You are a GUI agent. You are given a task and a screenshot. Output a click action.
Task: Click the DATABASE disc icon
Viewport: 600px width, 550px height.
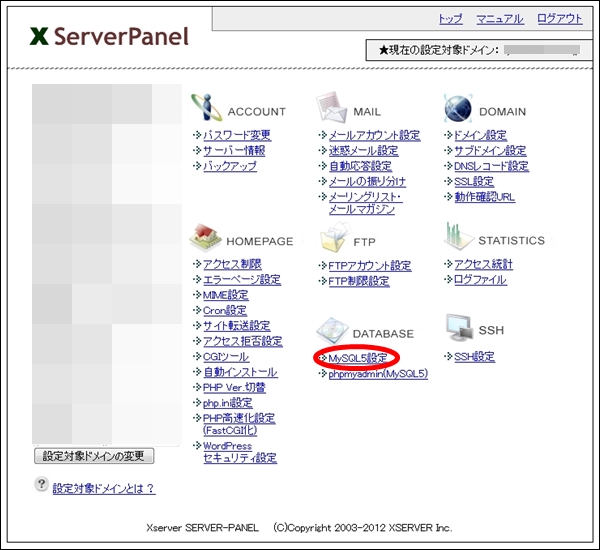coord(332,331)
